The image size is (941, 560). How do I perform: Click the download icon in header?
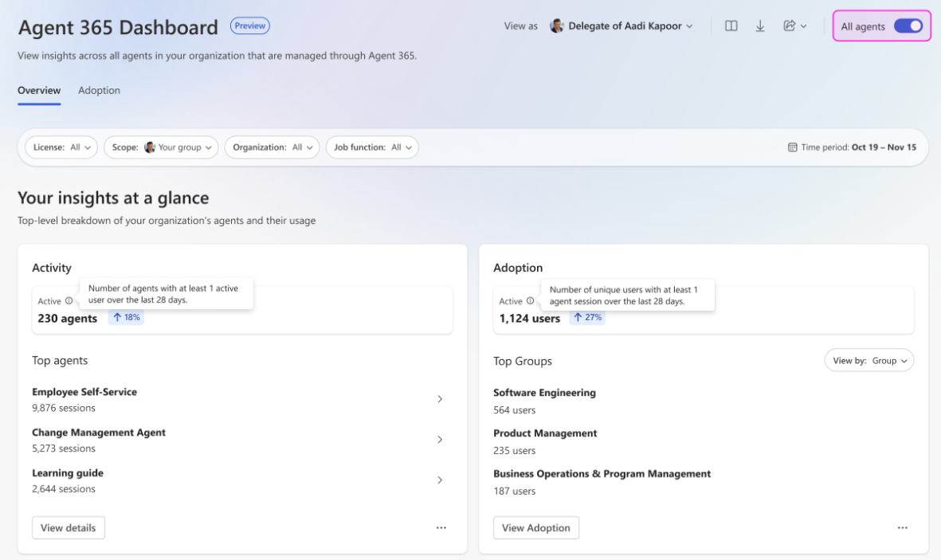pyautogui.click(x=760, y=25)
